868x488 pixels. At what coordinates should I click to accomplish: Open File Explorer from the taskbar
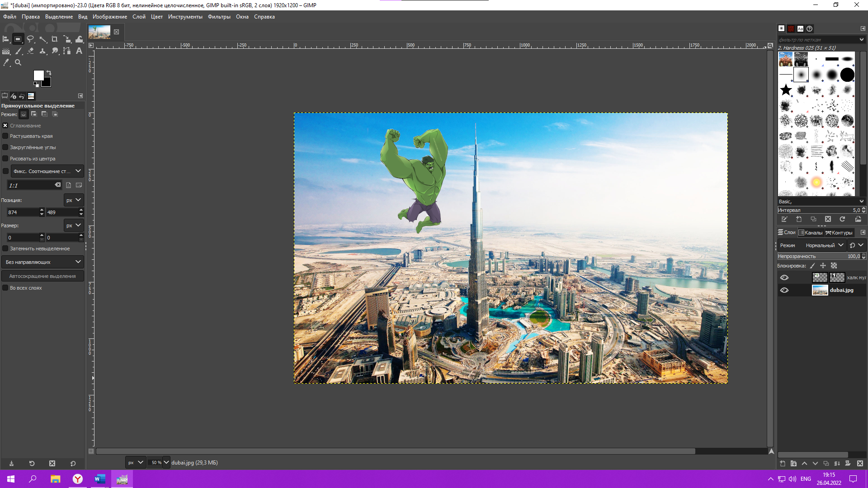[x=55, y=479]
